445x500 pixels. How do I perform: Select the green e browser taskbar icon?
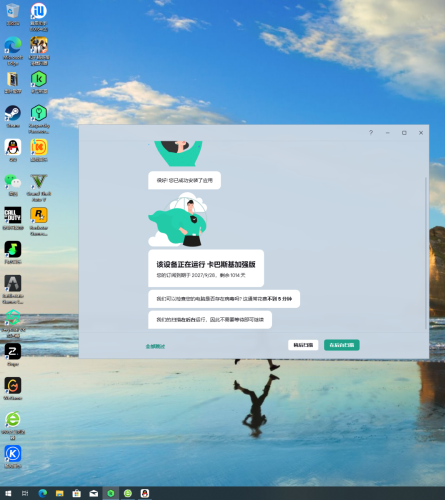tap(128, 493)
